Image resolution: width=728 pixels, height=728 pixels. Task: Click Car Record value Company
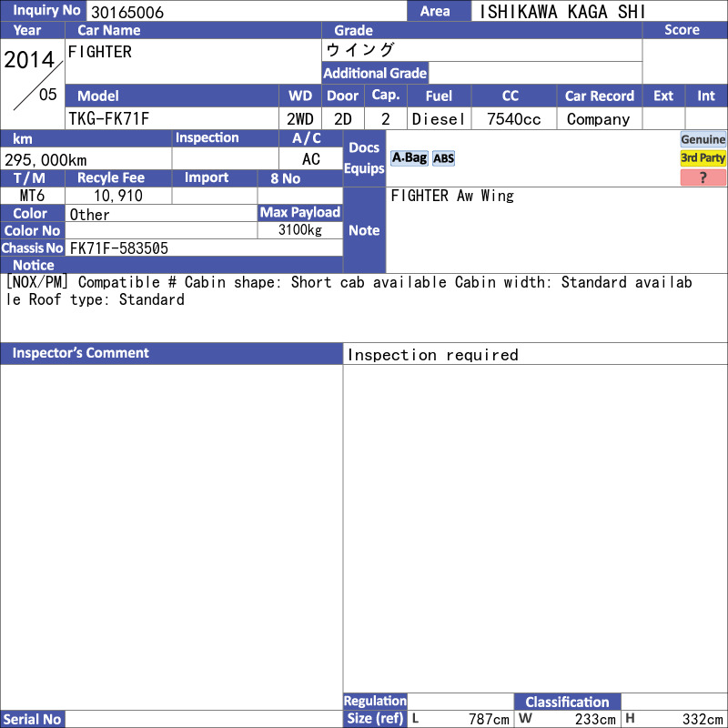599,119
